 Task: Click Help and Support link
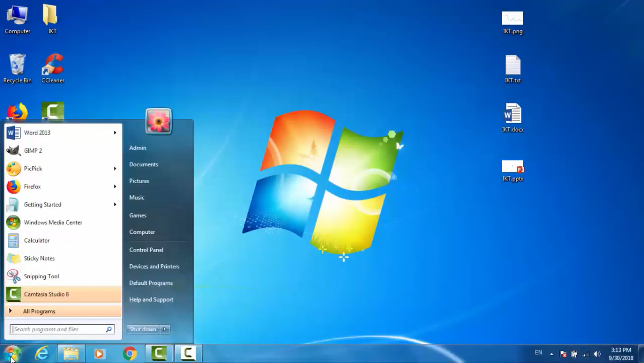point(151,299)
